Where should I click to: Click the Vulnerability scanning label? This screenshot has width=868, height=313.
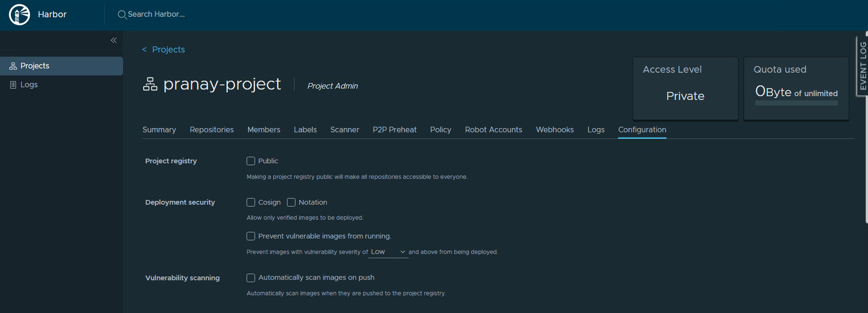(182, 278)
